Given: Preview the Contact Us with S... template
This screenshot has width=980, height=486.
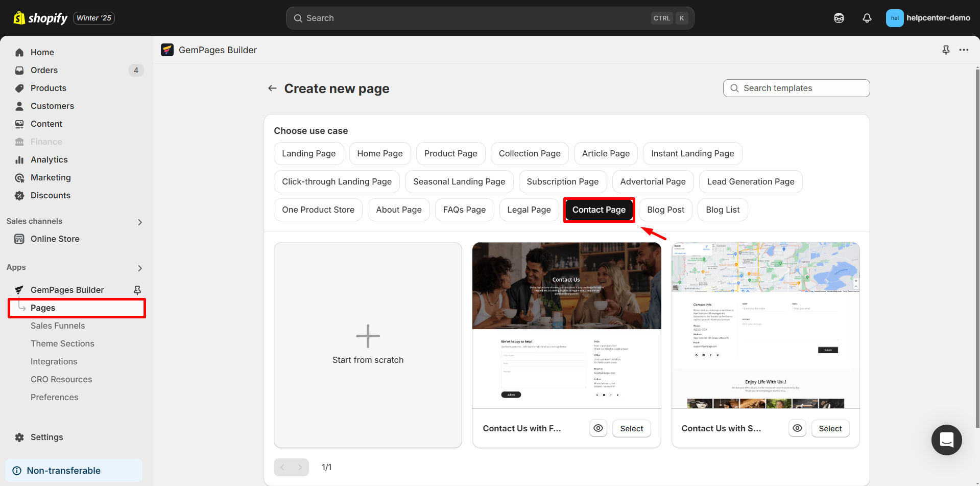Looking at the screenshot, I should point(797,428).
